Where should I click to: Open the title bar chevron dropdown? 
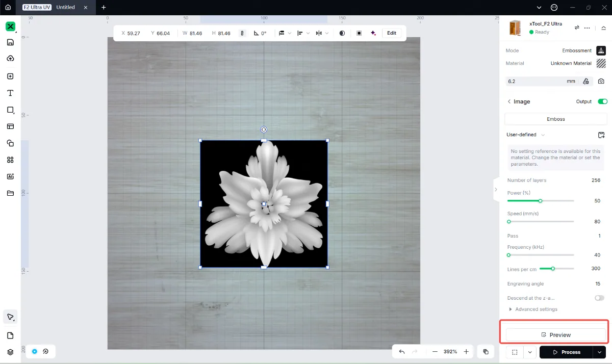click(540, 7)
